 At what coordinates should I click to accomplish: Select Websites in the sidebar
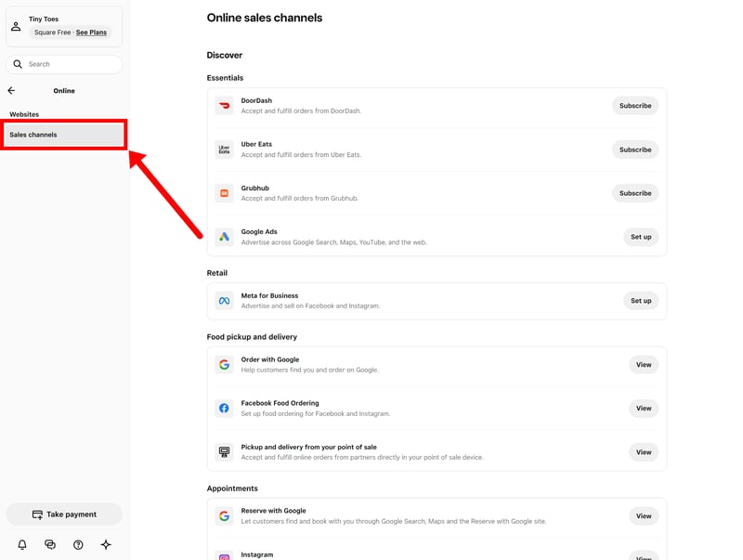(x=24, y=114)
